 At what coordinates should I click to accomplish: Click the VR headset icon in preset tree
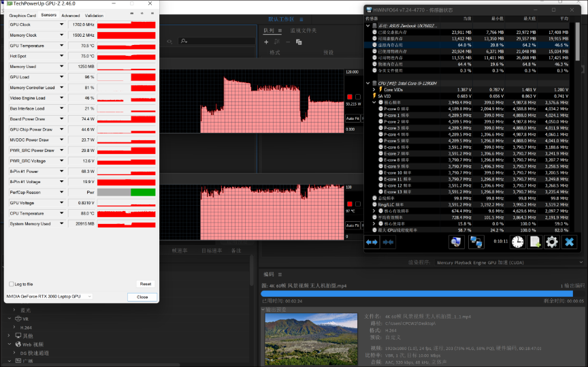pos(18,319)
